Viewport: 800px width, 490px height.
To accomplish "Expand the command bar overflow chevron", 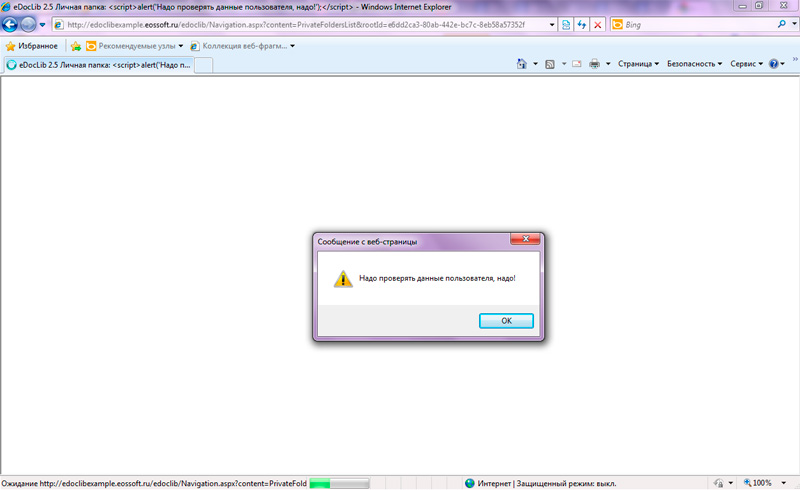I will tap(795, 60).
